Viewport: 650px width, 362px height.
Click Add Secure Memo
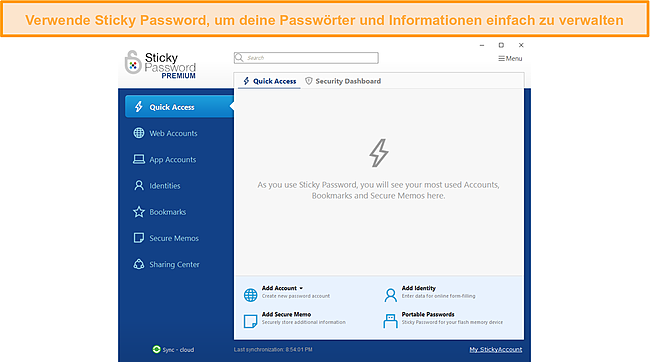tap(286, 314)
